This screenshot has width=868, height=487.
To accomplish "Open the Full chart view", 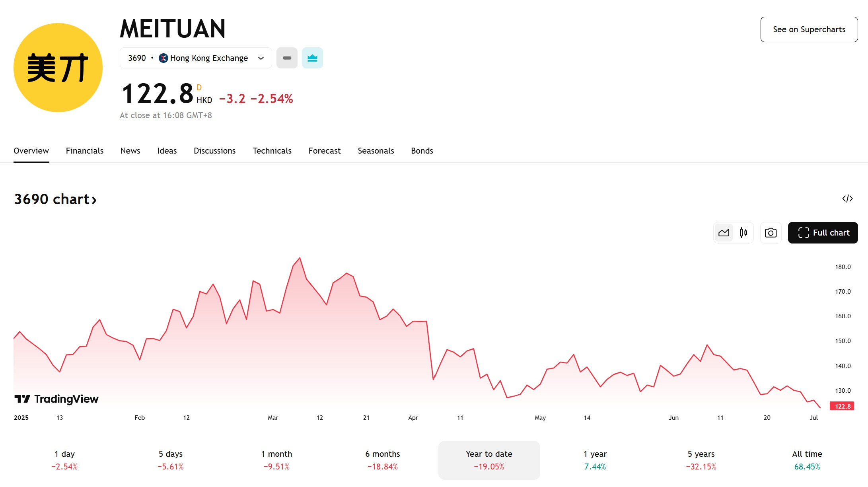I will pos(823,233).
